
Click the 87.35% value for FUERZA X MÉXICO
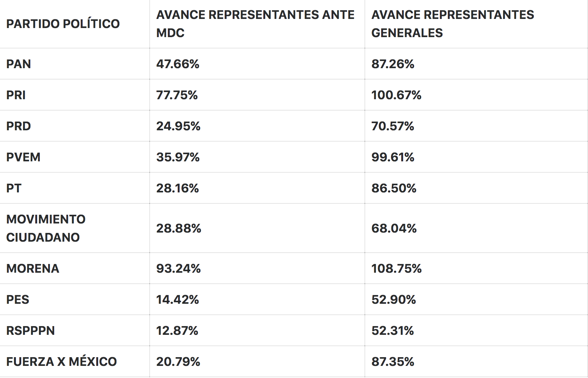393,362
